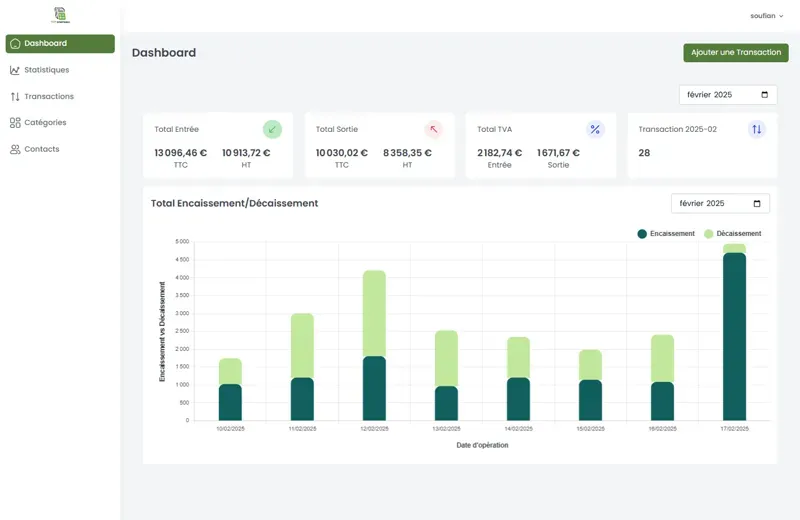Image resolution: width=800 pixels, height=520 pixels.
Task: Click the Catégories grid icon
Action: (x=15, y=122)
